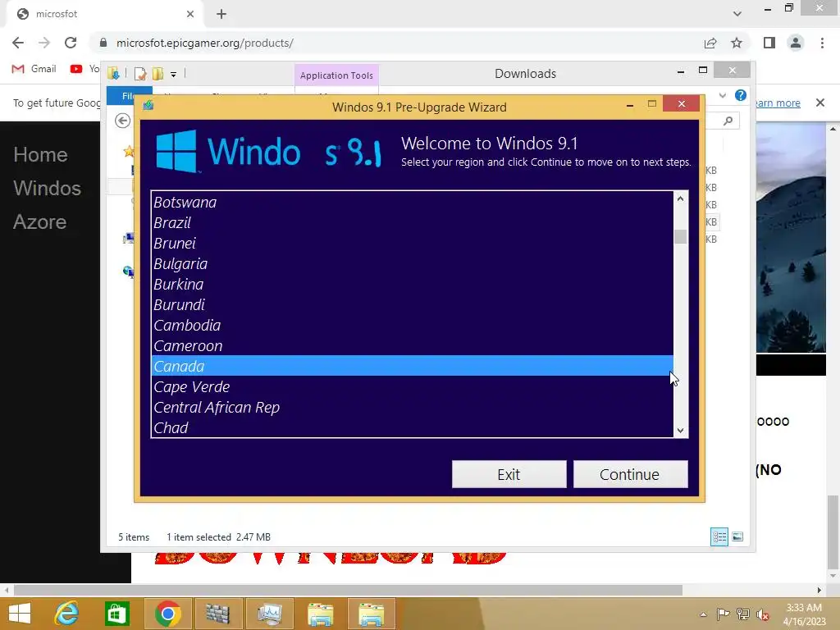Expand the Downloads ribbon chevron

tap(723, 95)
